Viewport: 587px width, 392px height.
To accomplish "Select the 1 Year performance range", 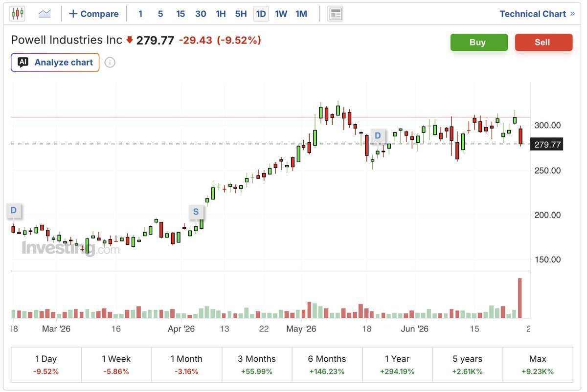I will pyautogui.click(x=397, y=365).
